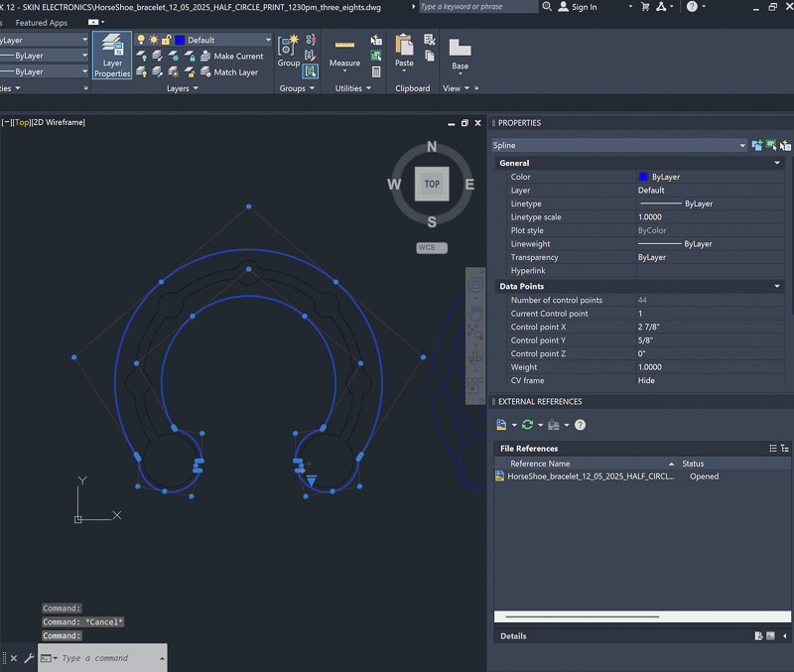Open the Spline object type dropdown
This screenshot has height=672, width=794.
(x=742, y=146)
